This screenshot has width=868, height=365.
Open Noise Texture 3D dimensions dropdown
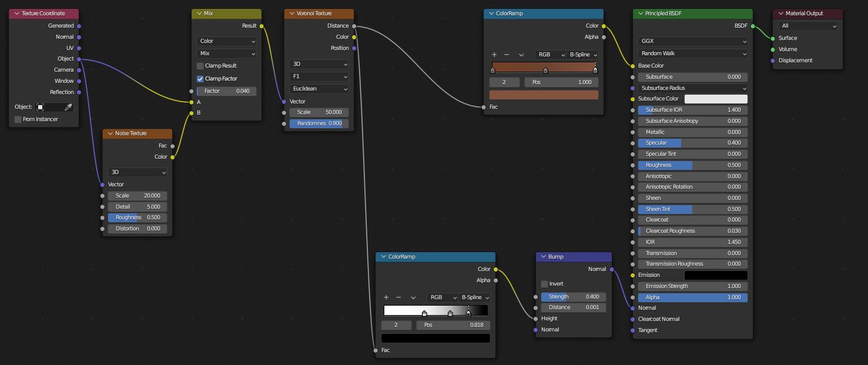tap(138, 172)
